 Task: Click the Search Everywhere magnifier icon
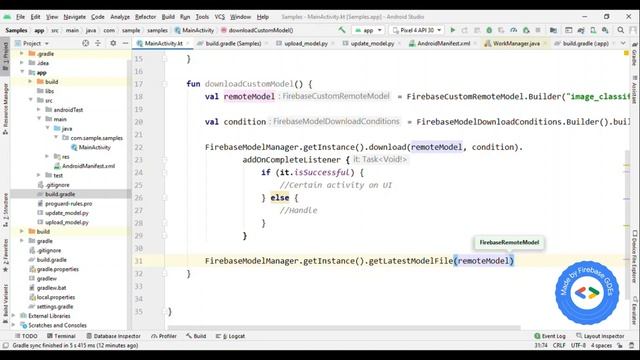pos(620,30)
